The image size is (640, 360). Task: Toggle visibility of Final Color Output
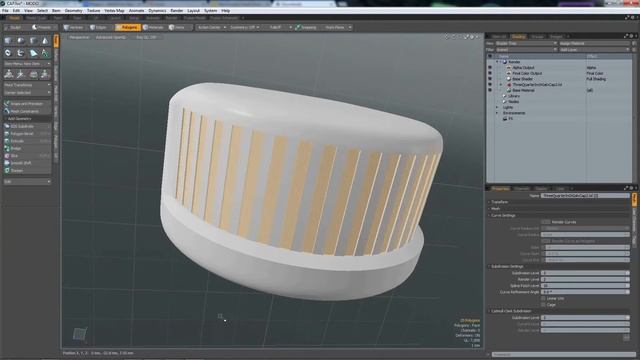[x=490, y=73]
